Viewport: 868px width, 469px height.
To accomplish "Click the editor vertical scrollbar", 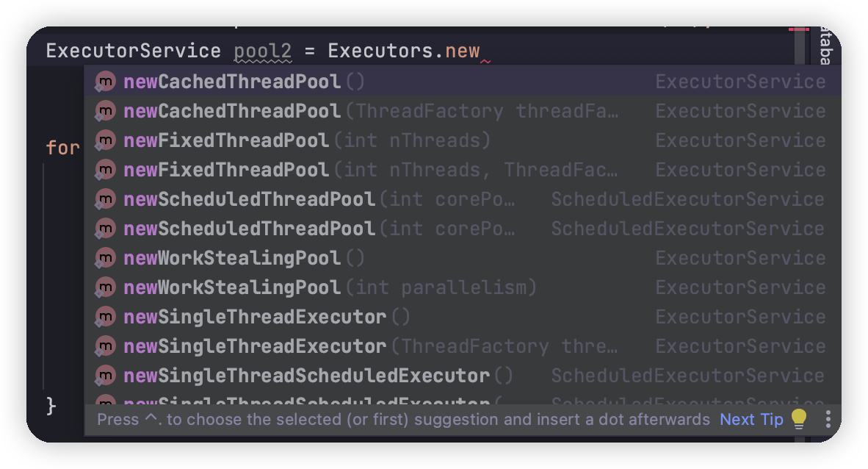I will pyautogui.click(x=800, y=46).
